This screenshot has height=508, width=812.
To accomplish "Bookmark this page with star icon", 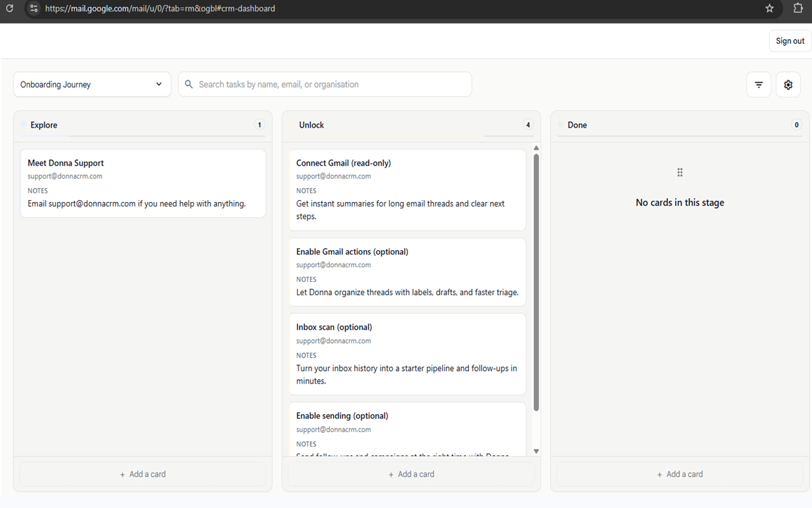I will (x=769, y=8).
